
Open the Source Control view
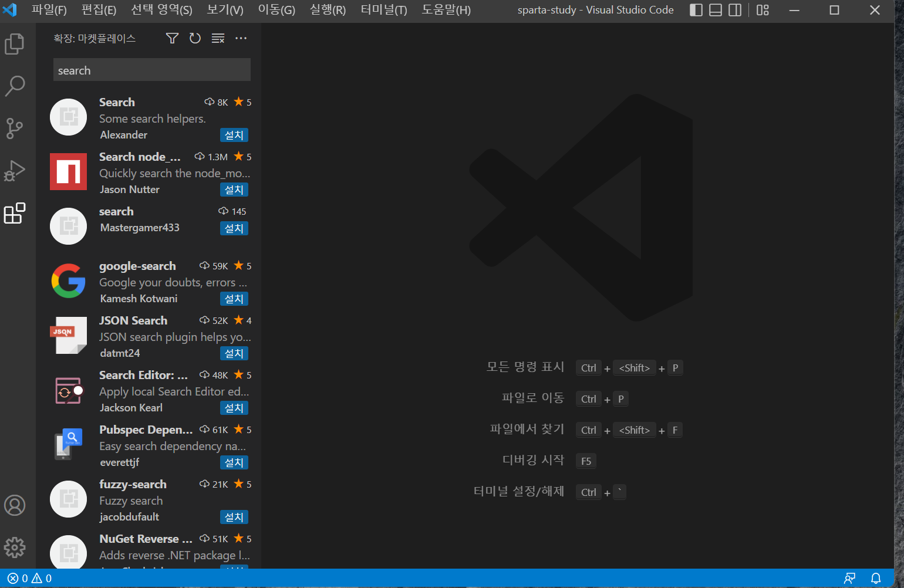[x=15, y=128]
